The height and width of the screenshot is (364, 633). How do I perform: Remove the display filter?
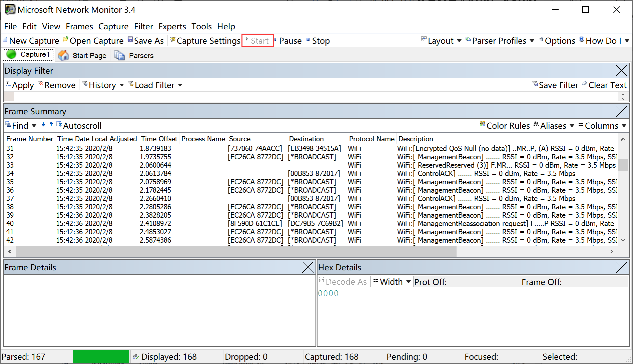[57, 85]
